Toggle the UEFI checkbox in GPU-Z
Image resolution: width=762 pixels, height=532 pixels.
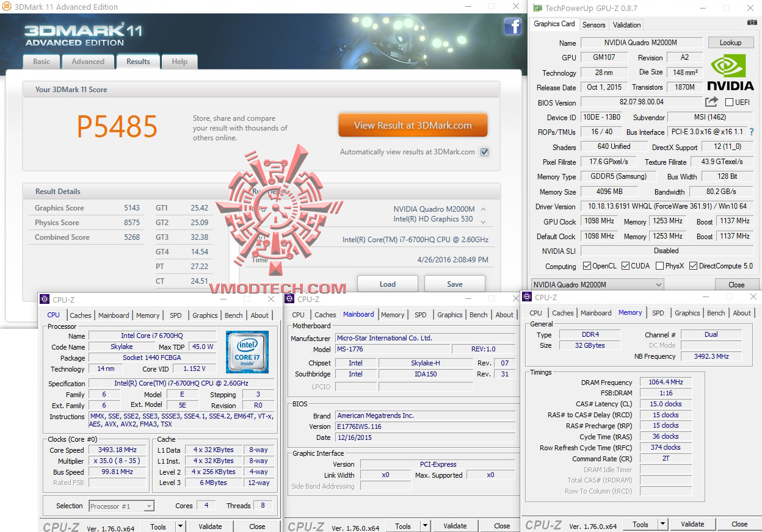(x=729, y=102)
